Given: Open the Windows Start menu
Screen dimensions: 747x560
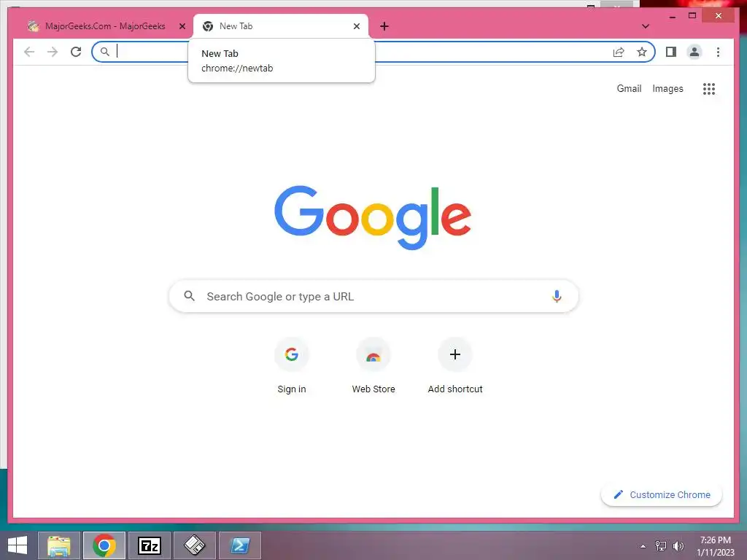Looking at the screenshot, I should (x=18, y=545).
